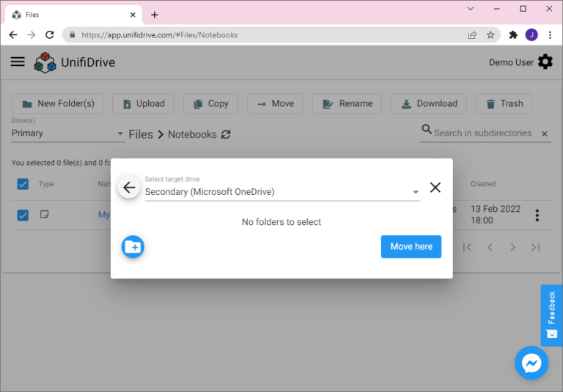The width and height of the screenshot is (563, 392).
Task: Sort by the Type column header
Action: (x=46, y=184)
